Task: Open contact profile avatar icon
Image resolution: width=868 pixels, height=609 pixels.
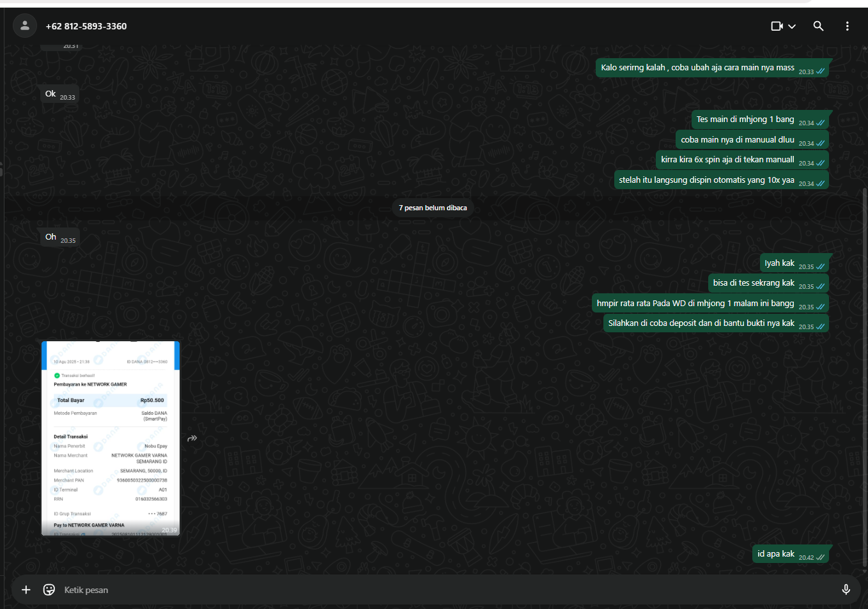Action: coord(25,26)
